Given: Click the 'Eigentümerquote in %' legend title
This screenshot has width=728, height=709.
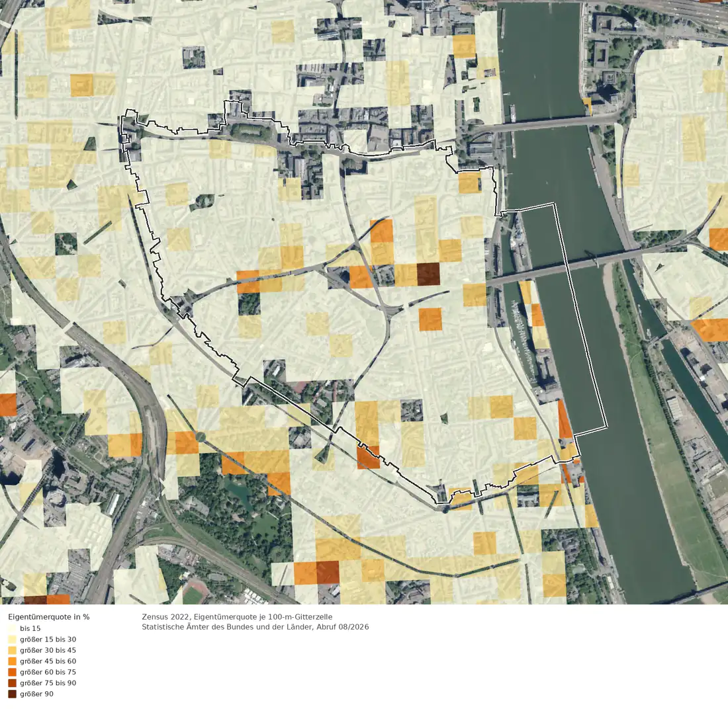Looking at the screenshot, I should pos(49,616).
